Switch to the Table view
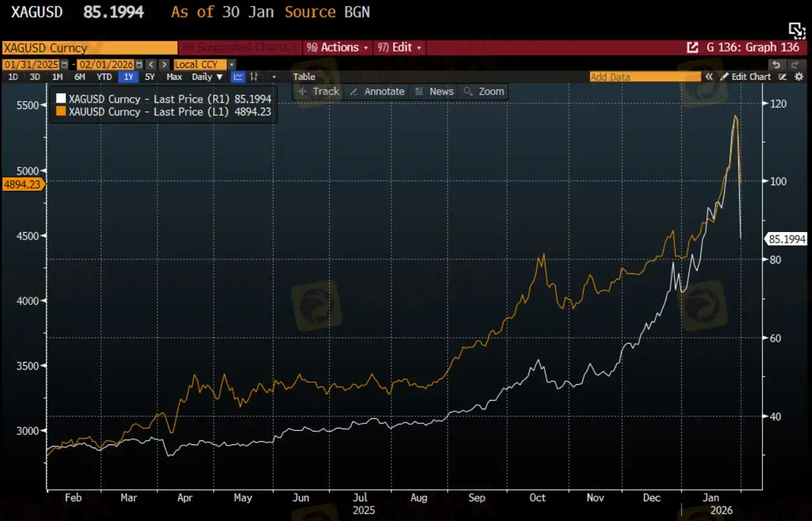 pyautogui.click(x=304, y=77)
